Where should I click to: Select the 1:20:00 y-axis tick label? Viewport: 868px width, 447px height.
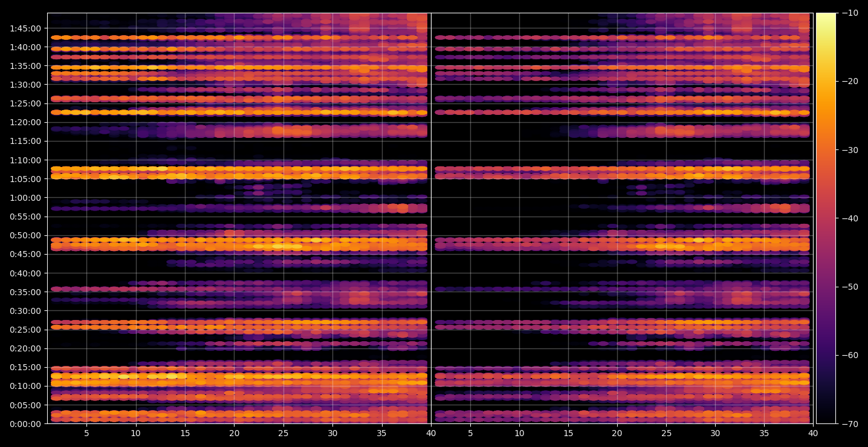(x=25, y=122)
